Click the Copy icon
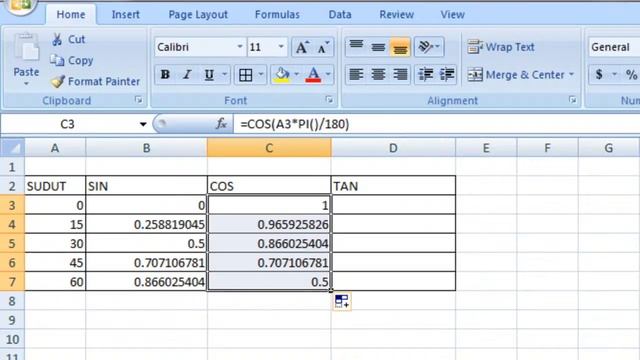 point(57,60)
